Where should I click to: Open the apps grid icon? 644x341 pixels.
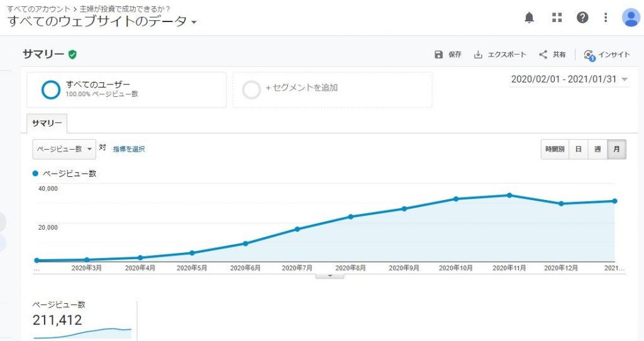557,17
